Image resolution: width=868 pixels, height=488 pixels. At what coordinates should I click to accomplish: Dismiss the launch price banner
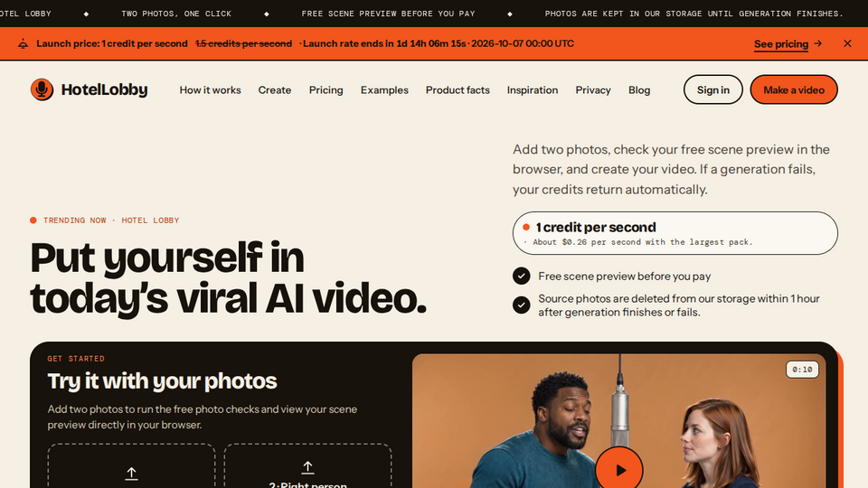click(x=847, y=43)
